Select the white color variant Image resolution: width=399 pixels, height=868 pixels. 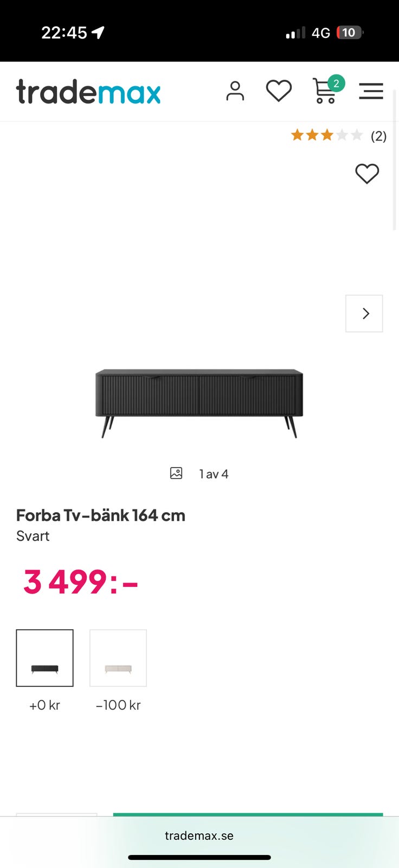(x=118, y=658)
